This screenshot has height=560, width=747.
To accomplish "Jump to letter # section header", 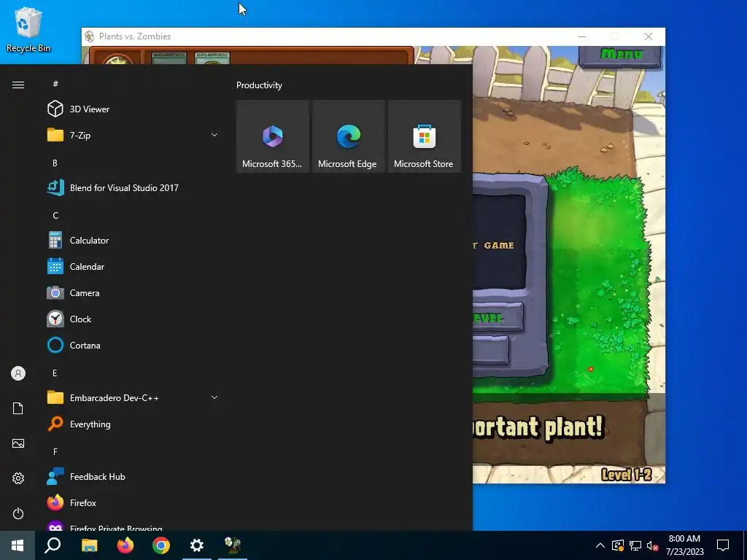I will tap(55, 84).
